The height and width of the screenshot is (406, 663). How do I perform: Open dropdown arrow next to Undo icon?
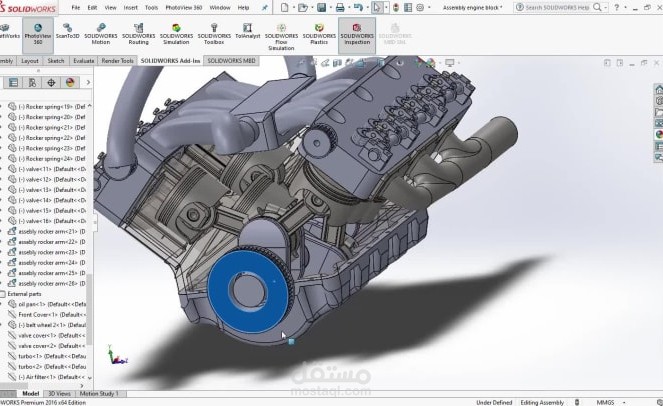[x=367, y=8]
